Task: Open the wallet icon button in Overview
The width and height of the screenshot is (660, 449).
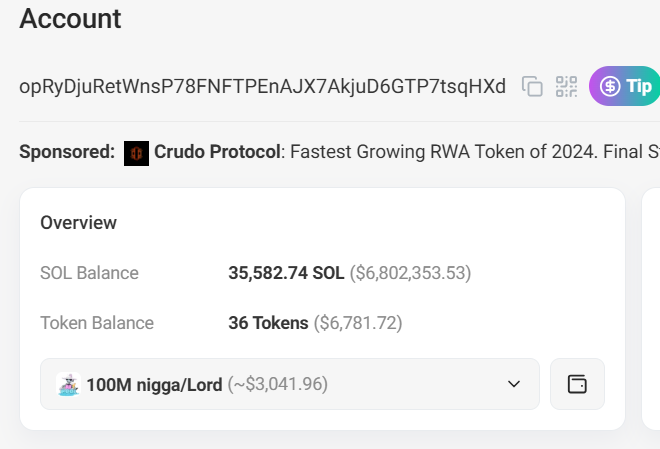Action: 577,384
